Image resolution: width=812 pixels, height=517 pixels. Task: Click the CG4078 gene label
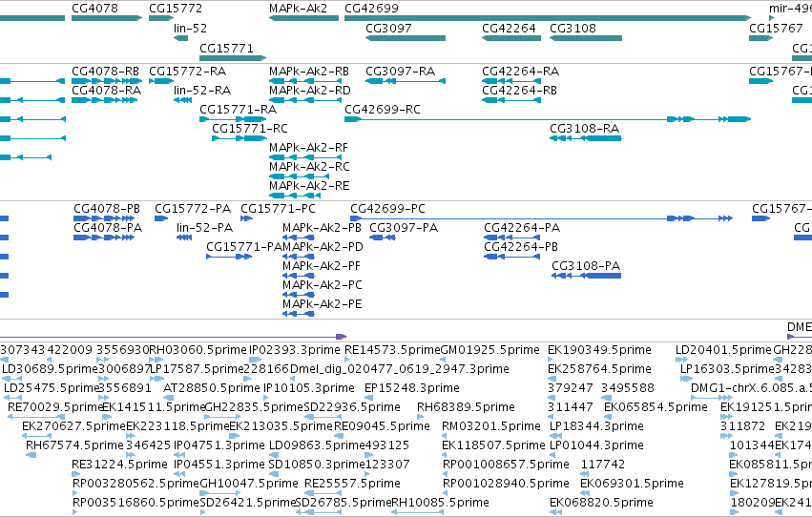point(94,9)
